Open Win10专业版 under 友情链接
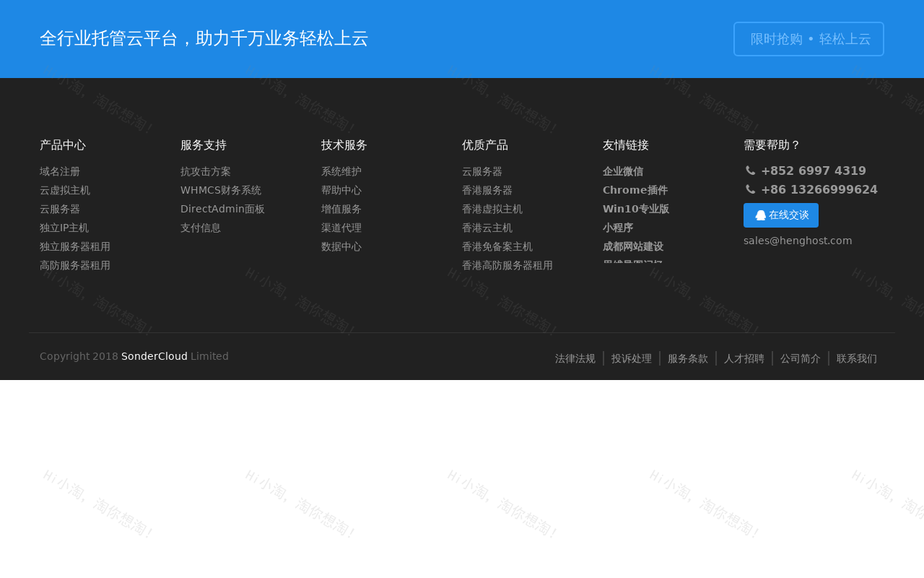This screenshot has height=578, width=924. [635, 208]
